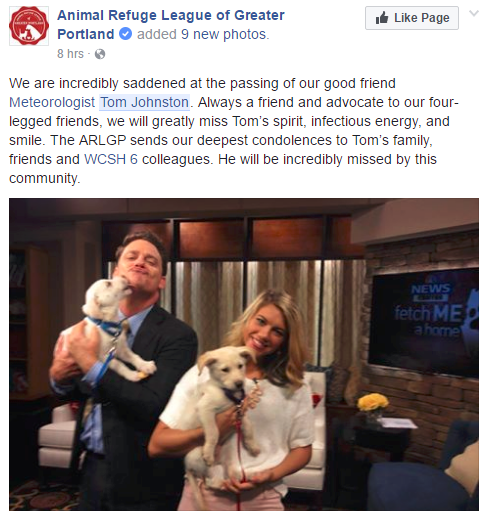Open the Meteorologist tagged link
Image resolution: width=489 pixels, height=513 pixels.
[x=52, y=102]
